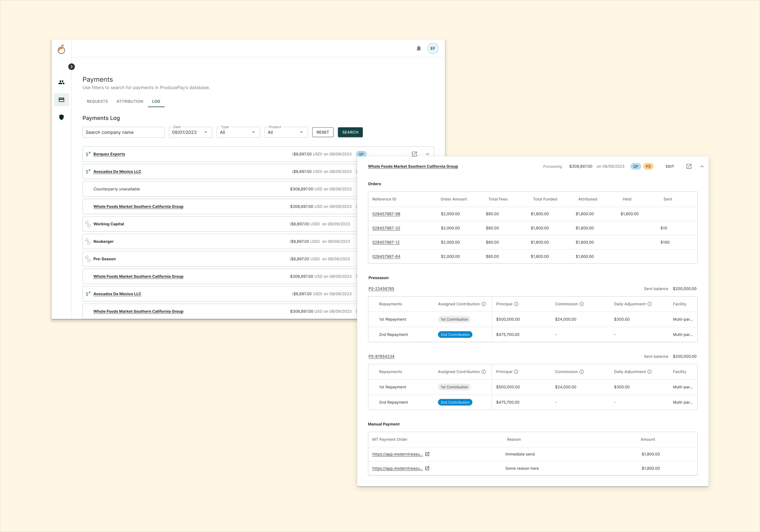Click the Principal info icon in PS-23456765 table
Image resolution: width=760 pixels, height=532 pixels.
click(x=516, y=304)
